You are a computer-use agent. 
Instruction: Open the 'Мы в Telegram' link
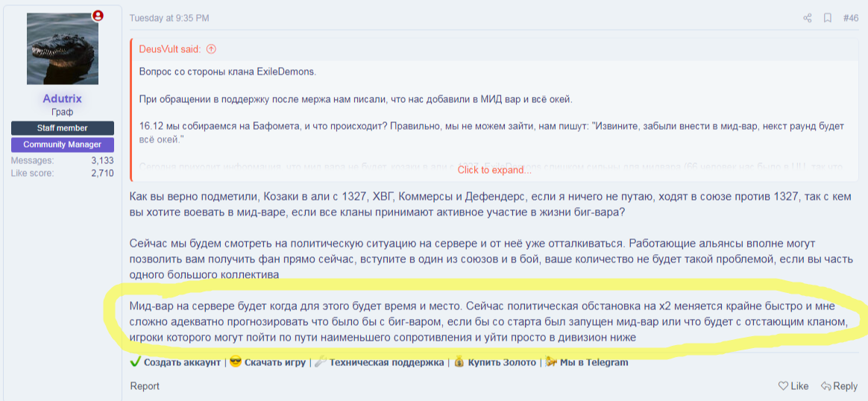tap(594, 362)
